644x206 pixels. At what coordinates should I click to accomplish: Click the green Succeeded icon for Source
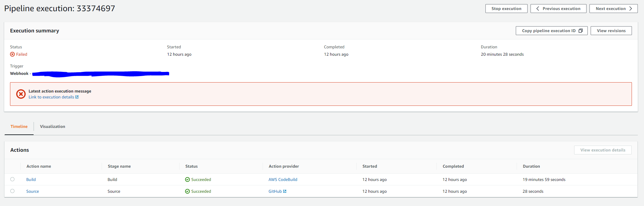[187, 191]
